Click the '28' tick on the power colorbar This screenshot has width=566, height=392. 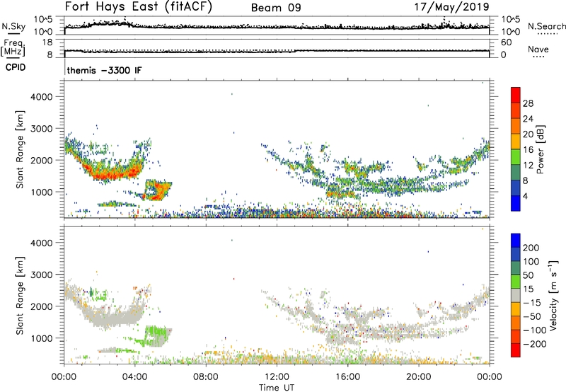pos(528,103)
